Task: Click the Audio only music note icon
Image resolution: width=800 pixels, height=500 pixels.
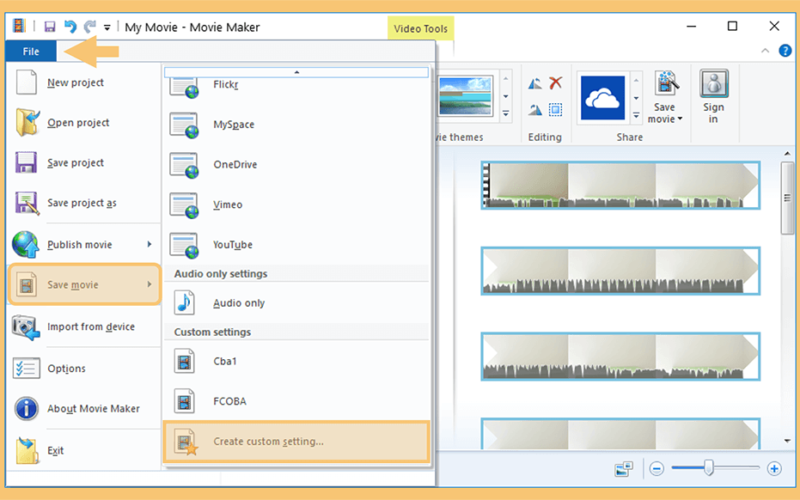Action: pos(184,303)
